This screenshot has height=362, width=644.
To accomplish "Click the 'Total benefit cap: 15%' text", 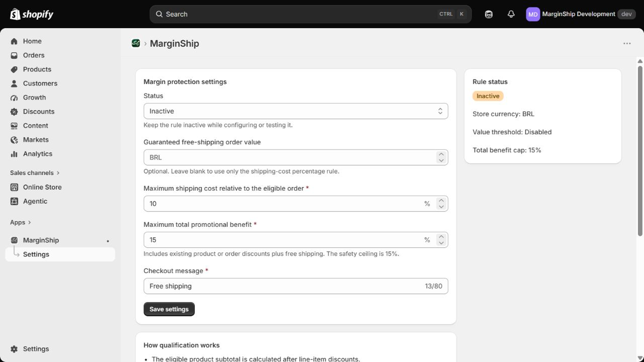I will point(507,150).
